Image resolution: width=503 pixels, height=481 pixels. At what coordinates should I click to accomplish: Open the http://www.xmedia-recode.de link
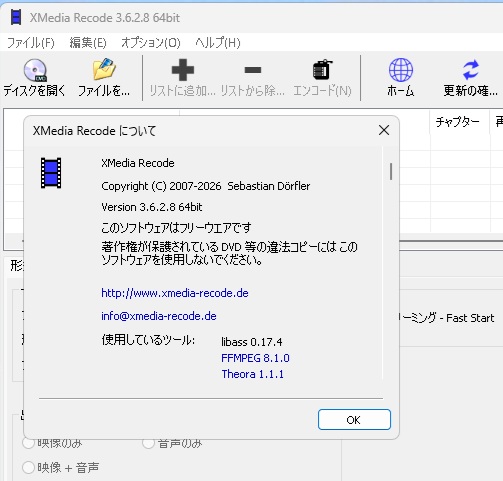(x=175, y=293)
